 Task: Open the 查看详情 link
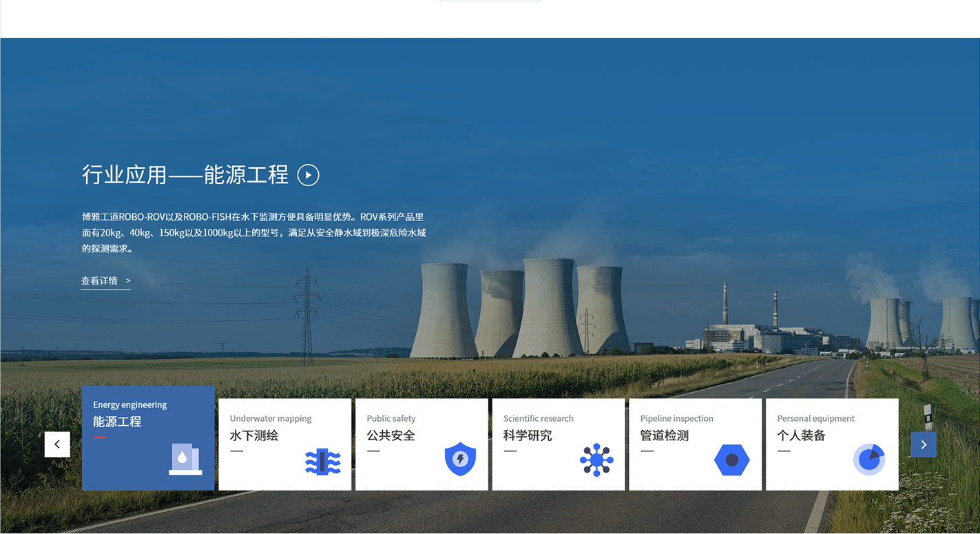click(105, 281)
